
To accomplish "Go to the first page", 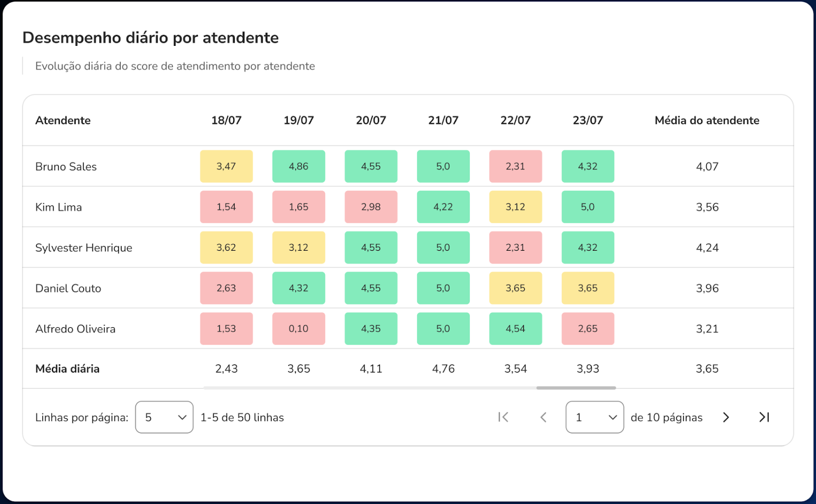I will click(503, 417).
